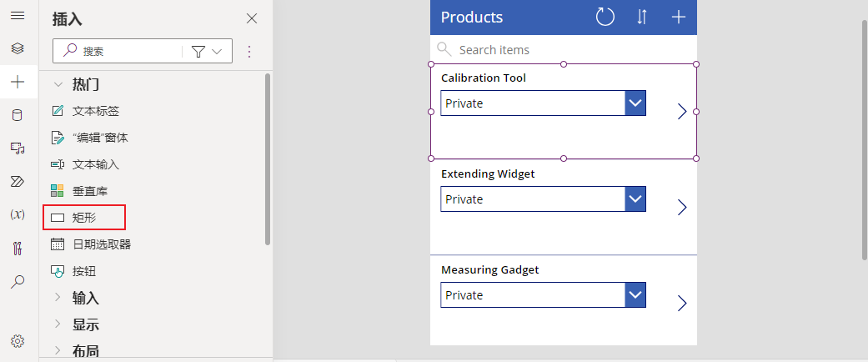Image resolution: width=868 pixels, height=362 pixels.
Task: Click the Extending Widget next arrow
Action: [682, 207]
